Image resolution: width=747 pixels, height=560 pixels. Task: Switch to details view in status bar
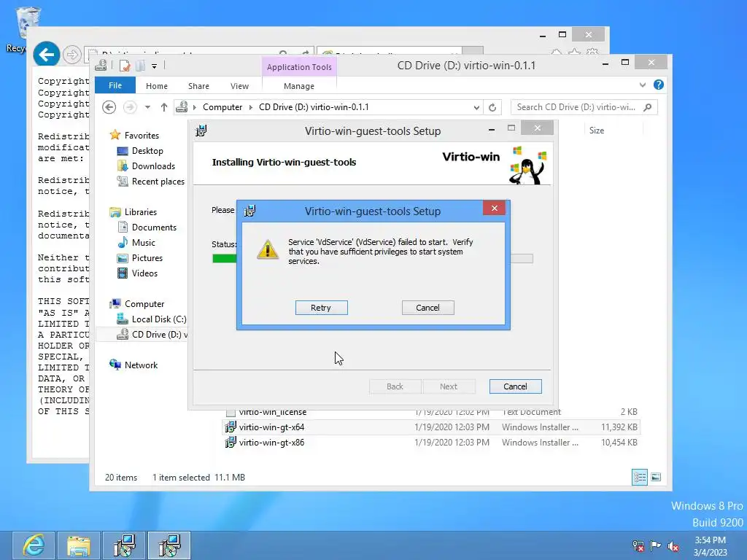[639, 477]
